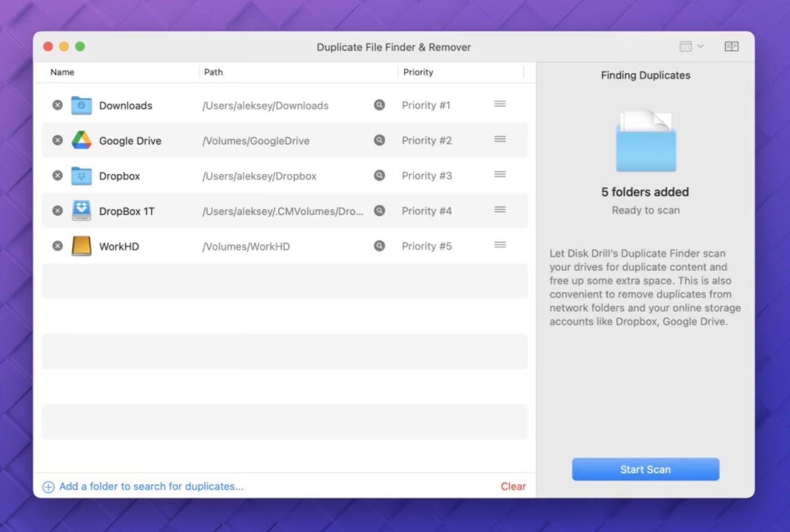Click magnifier icon for Dropbox path
The width and height of the screenshot is (790, 532).
point(380,176)
